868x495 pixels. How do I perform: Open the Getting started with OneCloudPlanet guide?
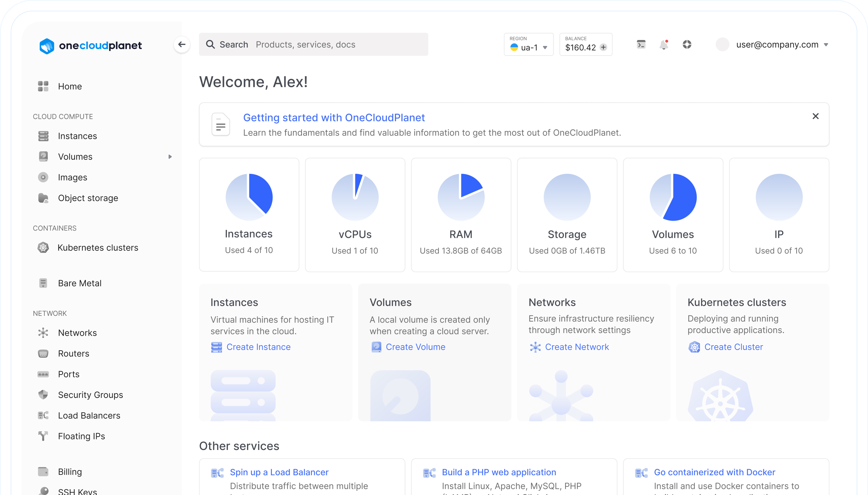tap(333, 117)
